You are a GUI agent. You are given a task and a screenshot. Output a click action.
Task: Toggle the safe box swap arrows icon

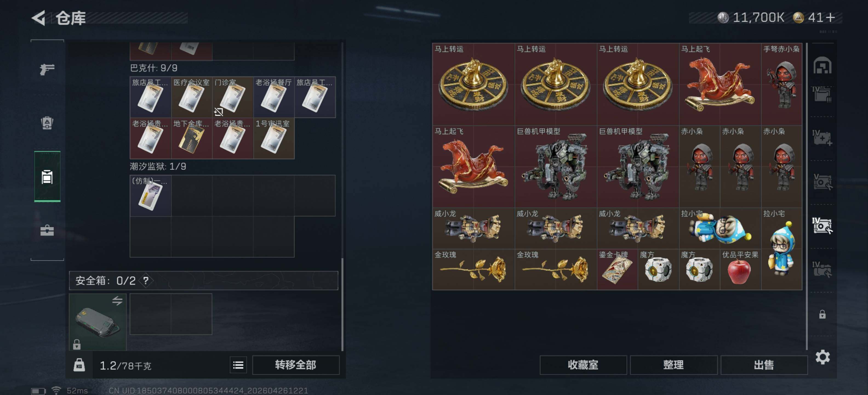click(117, 301)
